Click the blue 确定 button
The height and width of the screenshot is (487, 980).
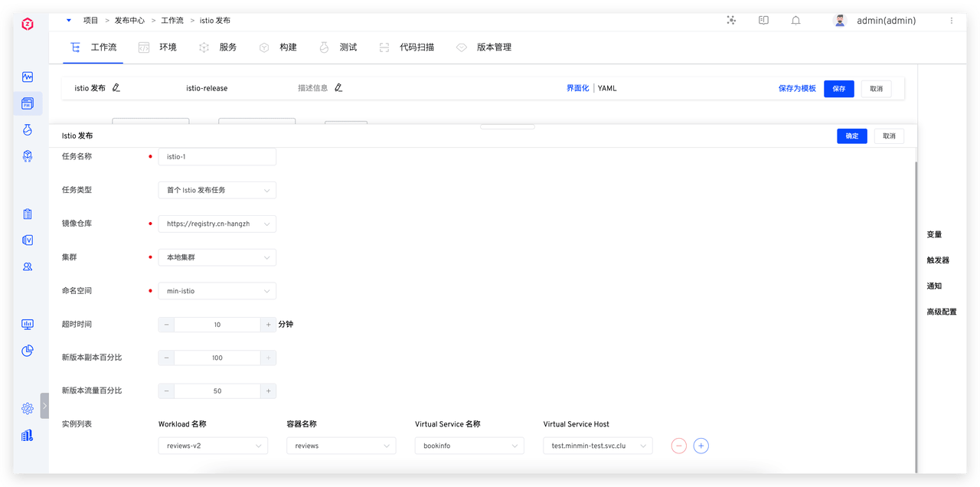(x=851, y=136)
